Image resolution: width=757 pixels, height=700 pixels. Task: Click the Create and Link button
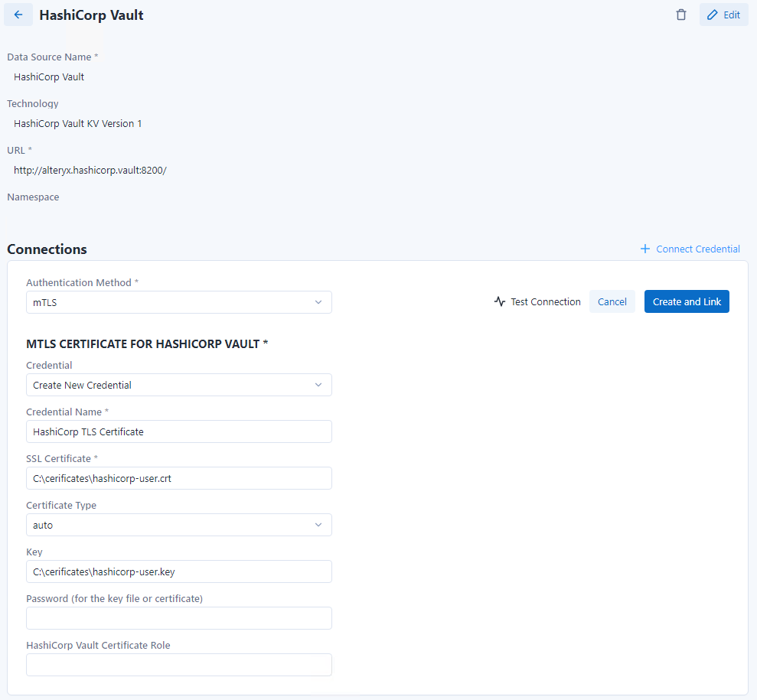pyautogui.click(x=687, y=301)
